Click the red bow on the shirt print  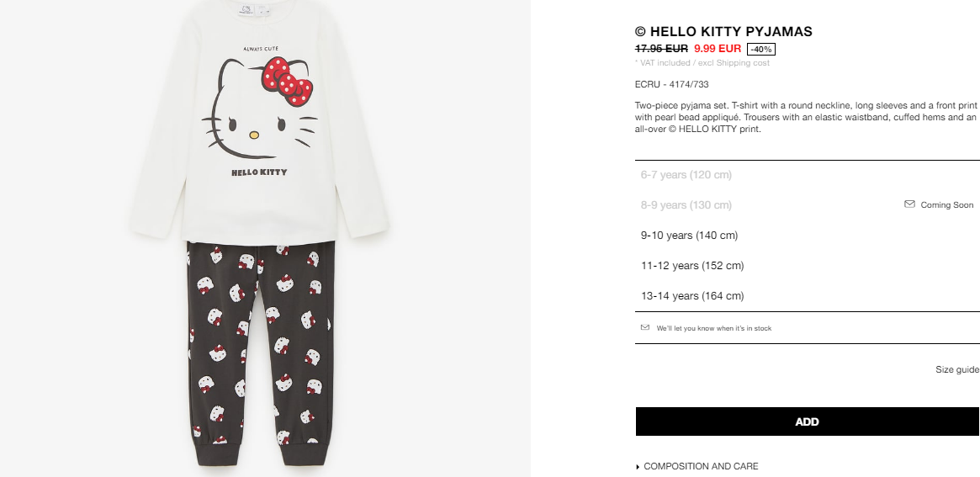pyautogui.click(x=287, y=82)
